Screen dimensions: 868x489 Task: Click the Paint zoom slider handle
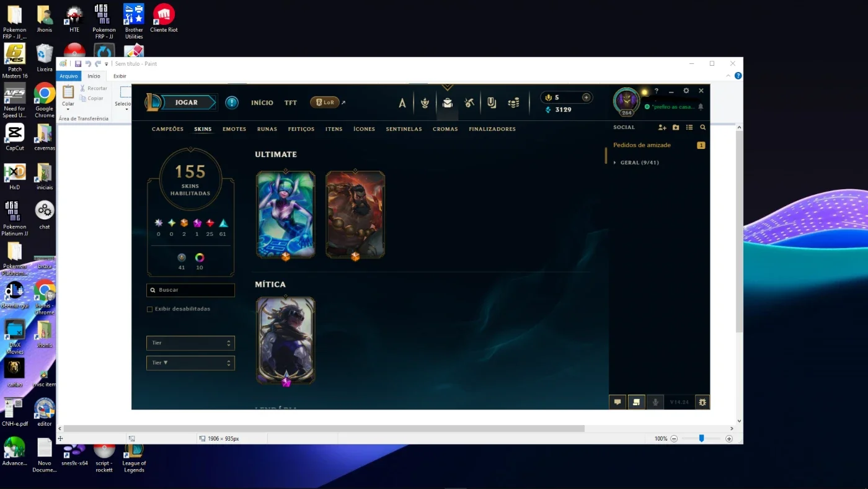tap(701, 438)
